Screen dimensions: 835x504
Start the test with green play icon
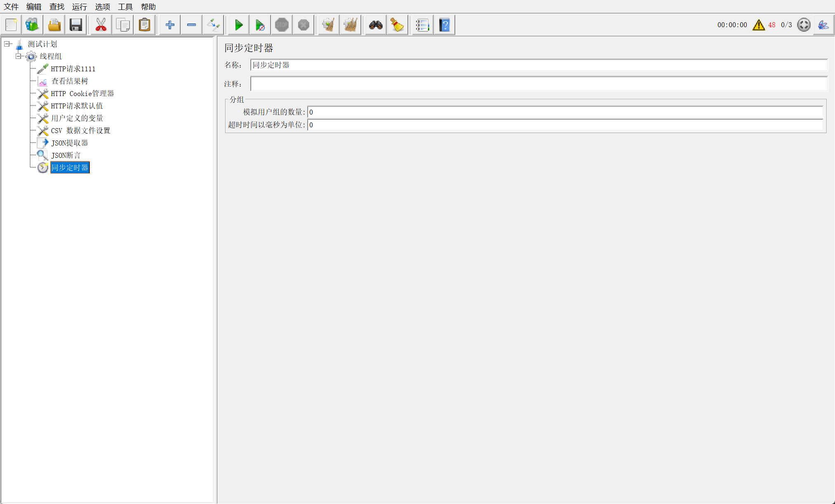(x=239, y=25)
